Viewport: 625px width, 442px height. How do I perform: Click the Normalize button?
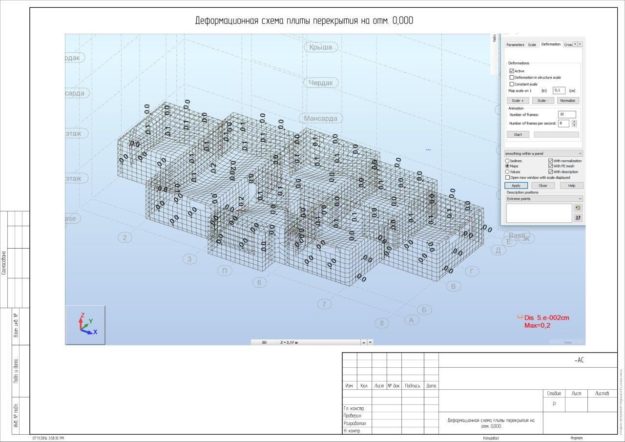click(x=567, y=100)
